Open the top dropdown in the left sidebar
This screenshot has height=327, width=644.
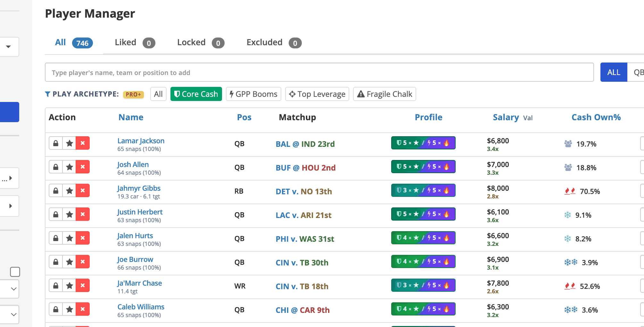tap(9, 47)
